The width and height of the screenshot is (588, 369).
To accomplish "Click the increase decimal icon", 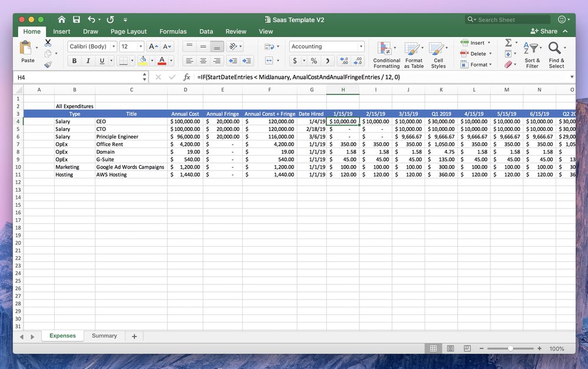I will pyautogui.click(x=345, y=61).
